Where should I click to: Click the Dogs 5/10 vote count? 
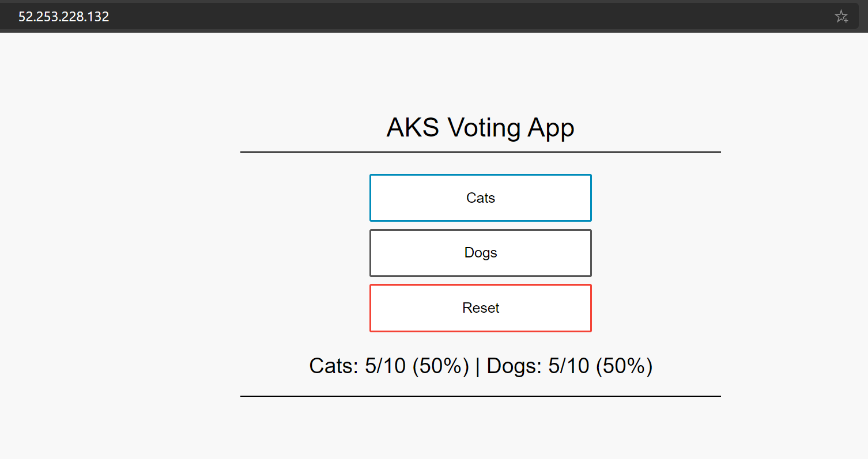pos(568,366)
